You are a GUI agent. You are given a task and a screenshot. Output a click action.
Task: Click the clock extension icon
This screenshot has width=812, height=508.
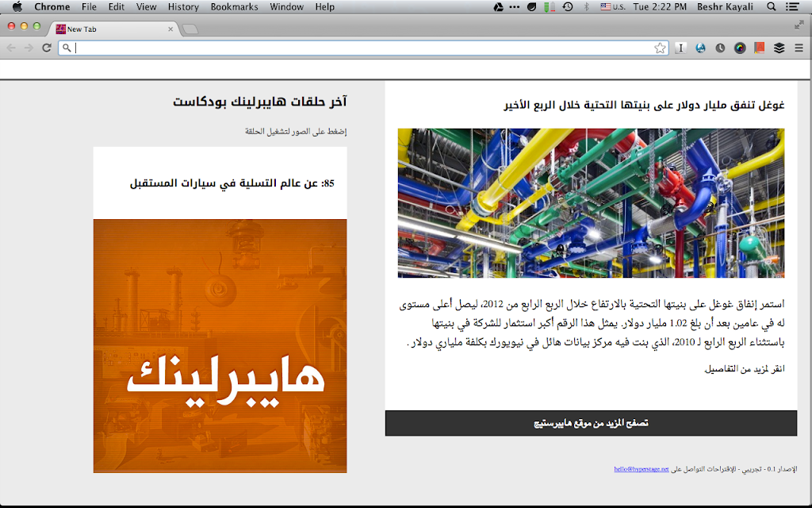tap(720, 48)
